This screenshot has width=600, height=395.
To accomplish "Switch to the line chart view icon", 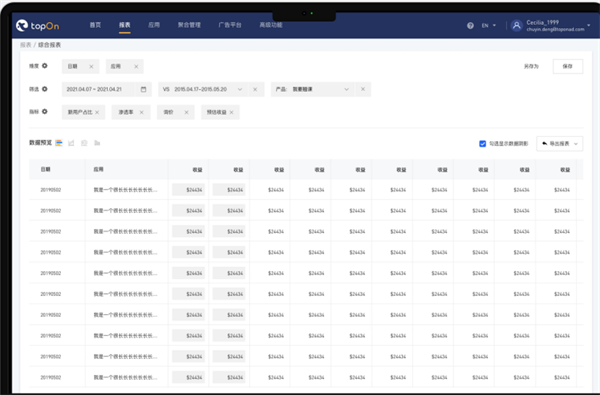I will click(71, 143).
